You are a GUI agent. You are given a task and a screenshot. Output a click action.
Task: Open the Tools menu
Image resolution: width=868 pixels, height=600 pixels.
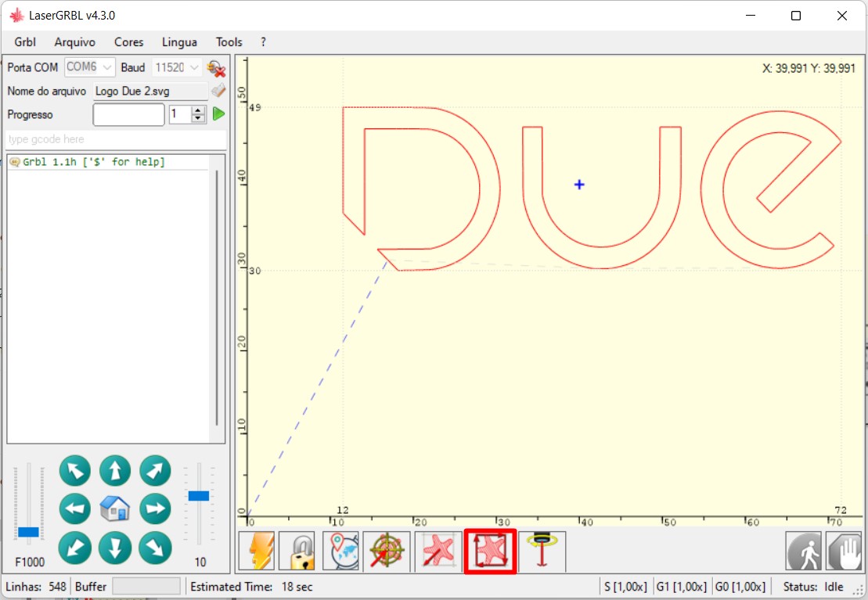[229, 42]
